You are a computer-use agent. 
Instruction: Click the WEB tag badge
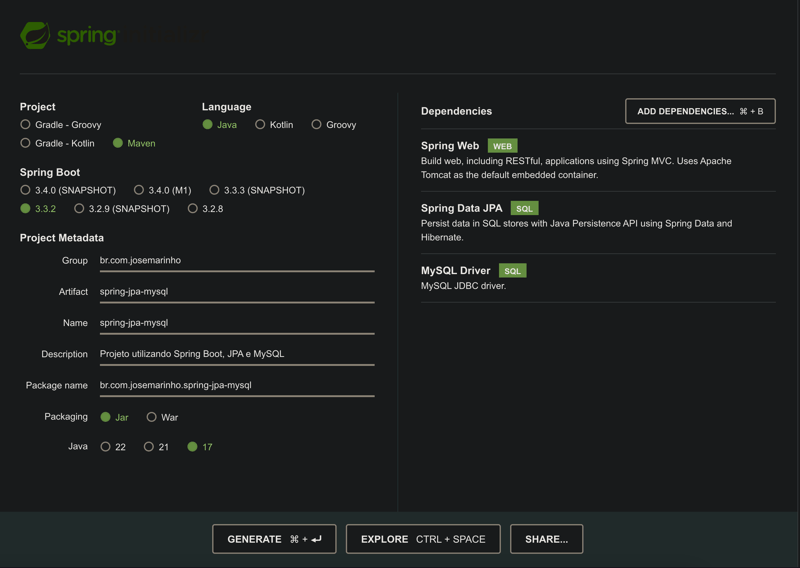[x=503, y=146]
